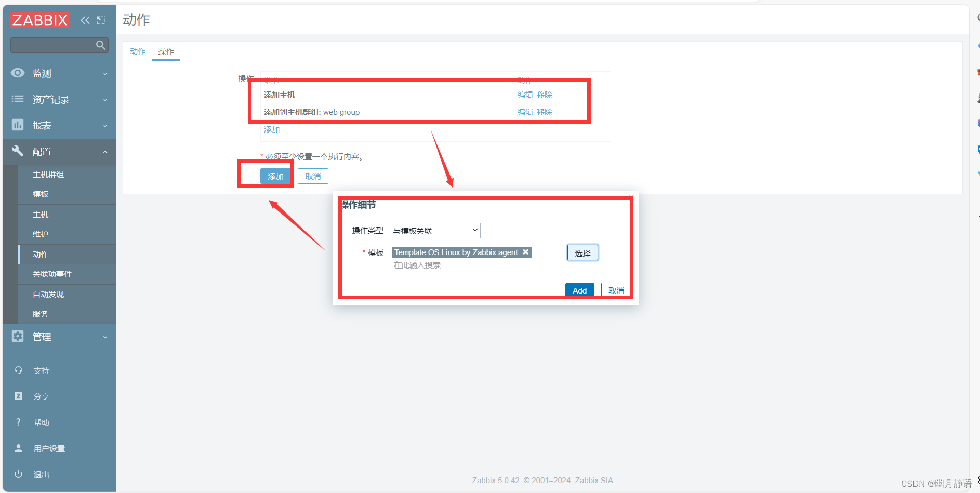Click the ZABBIX logo
980x493 pixels.
coord(40,20)
